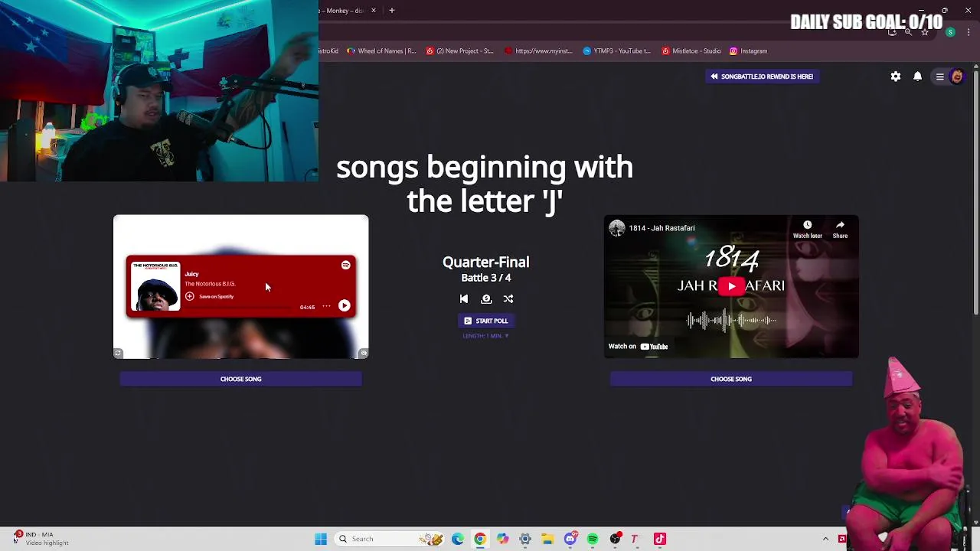Image resolution: width=980 pixels, height=551 pixels.
Task: Open the 1814 - Jah Rastafari video title
Action: (x=662, y=228)
